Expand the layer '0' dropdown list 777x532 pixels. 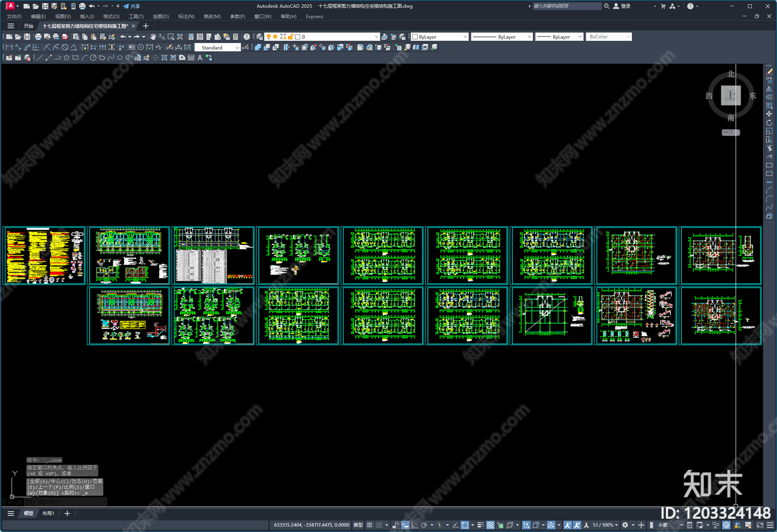[x=376, y=37]
